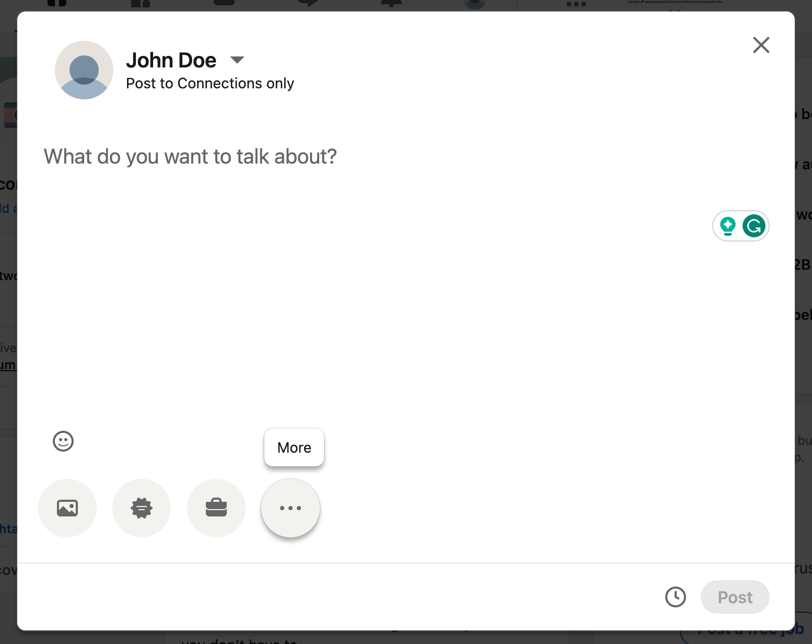Viewport: 812px width, 644px height.
Task: Click the 'More' tooltip label
Action: tap(294, 447)
